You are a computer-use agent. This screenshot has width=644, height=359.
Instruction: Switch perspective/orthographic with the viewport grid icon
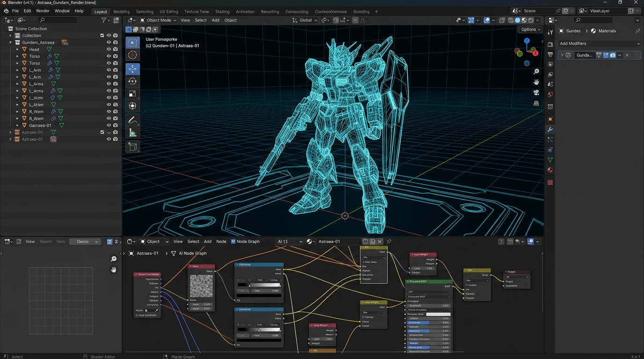[536, 103]
